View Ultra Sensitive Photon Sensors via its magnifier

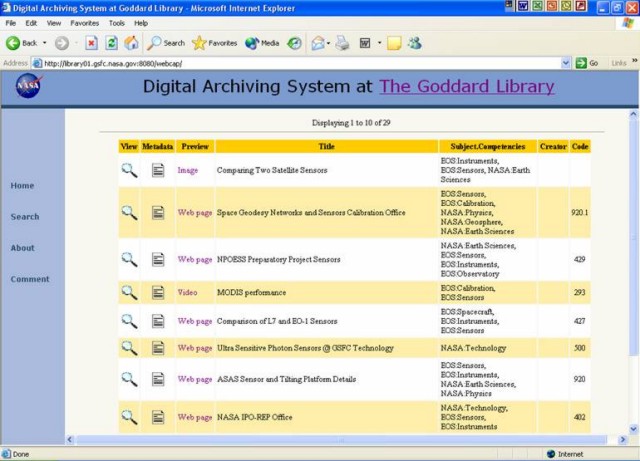(x=129, y=348)
